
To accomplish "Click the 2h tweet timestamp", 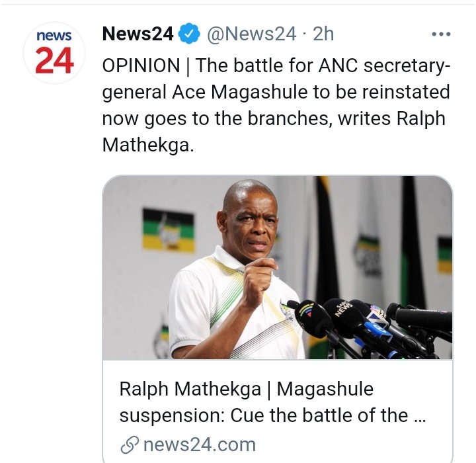I will point(323,34).
